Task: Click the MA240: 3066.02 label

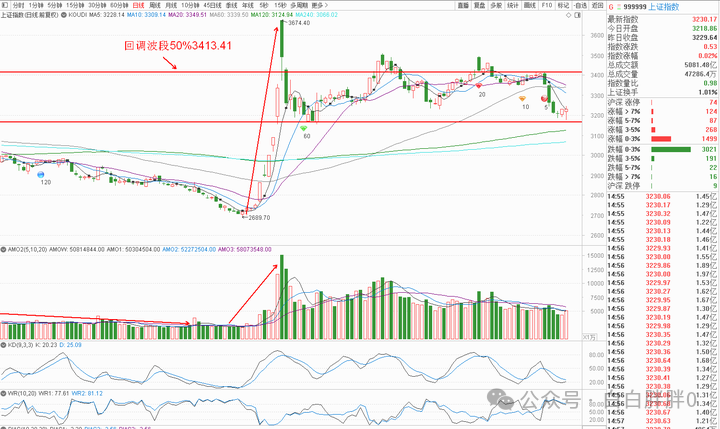Action: point(316,15)
